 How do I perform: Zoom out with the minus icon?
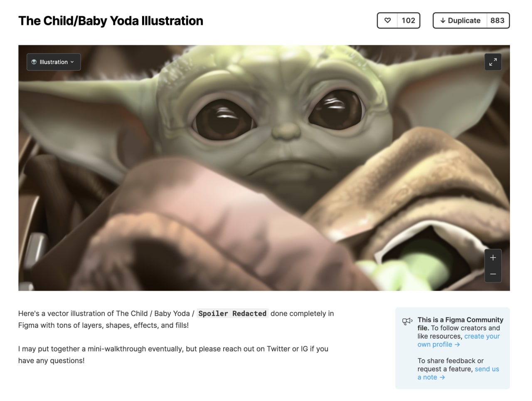click(493, 274)
